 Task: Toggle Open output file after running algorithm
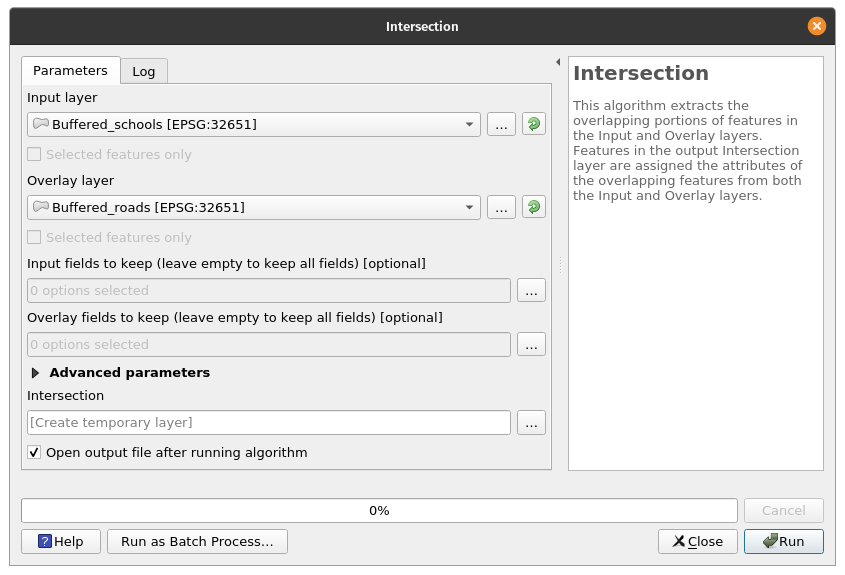(x=35, y=453)
